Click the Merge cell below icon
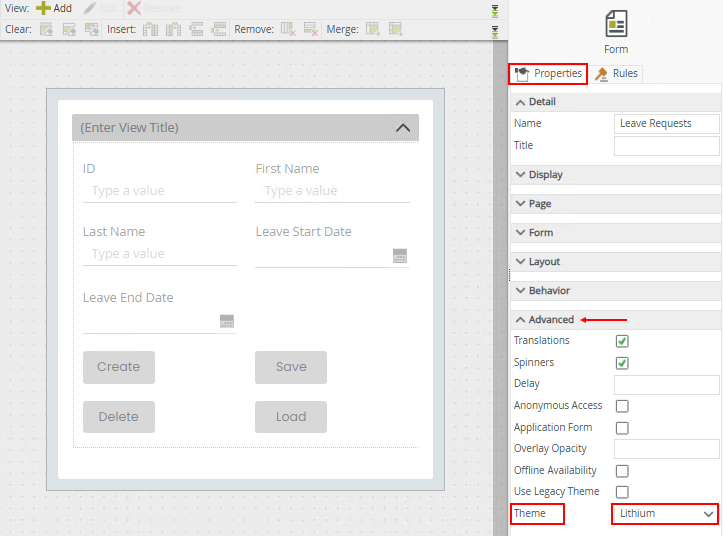723x536 pixels. (395, 30)
